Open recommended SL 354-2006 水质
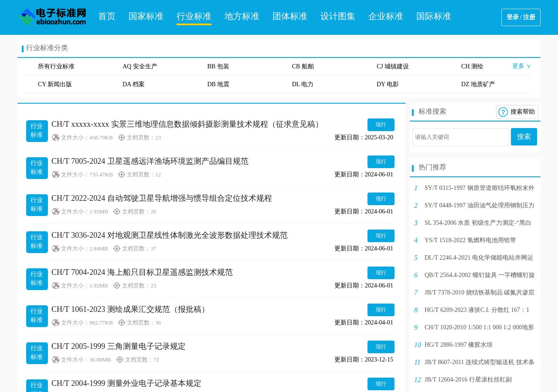Image resolution: width=558 pixels, height=392 pixels. (x=478, y=223)
